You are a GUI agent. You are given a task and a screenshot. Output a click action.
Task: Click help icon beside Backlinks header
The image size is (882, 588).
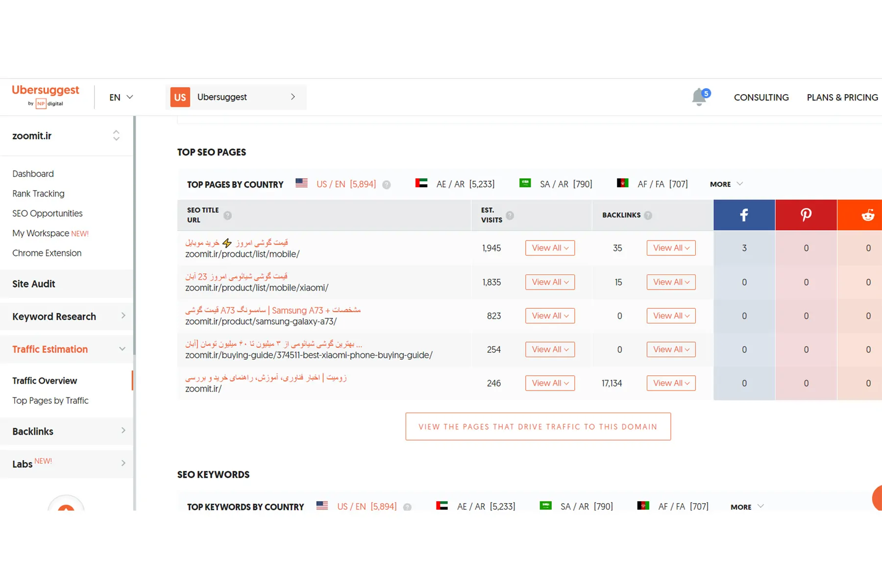pyautogui.click(x=648, y=215)
